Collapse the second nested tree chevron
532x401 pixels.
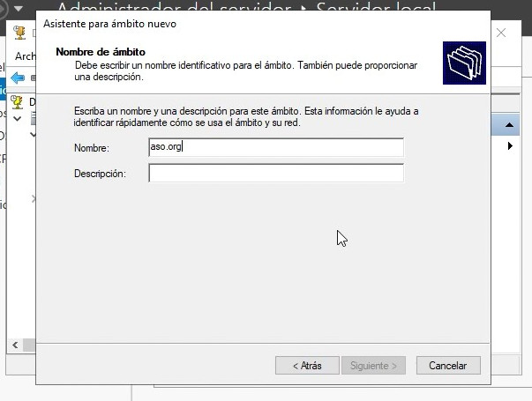pos(33,135)
